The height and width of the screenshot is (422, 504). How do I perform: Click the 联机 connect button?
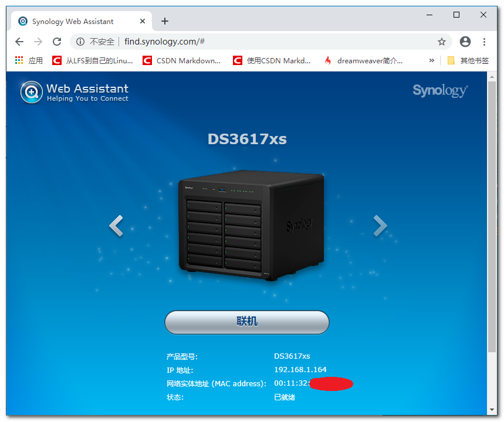tap(247, 322)
